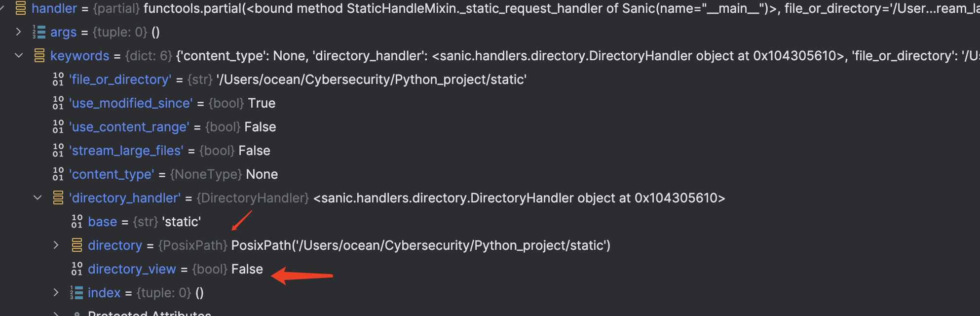The height and width of the screenshot is (316, 980).
Task: Collapse the 'directory_handler' node
Action: [x=38, y=198]
